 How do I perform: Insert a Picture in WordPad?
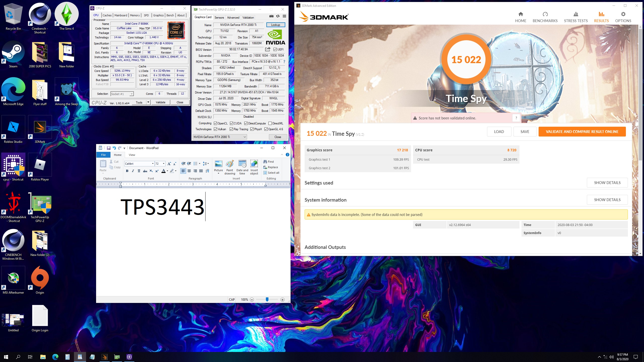219,167
